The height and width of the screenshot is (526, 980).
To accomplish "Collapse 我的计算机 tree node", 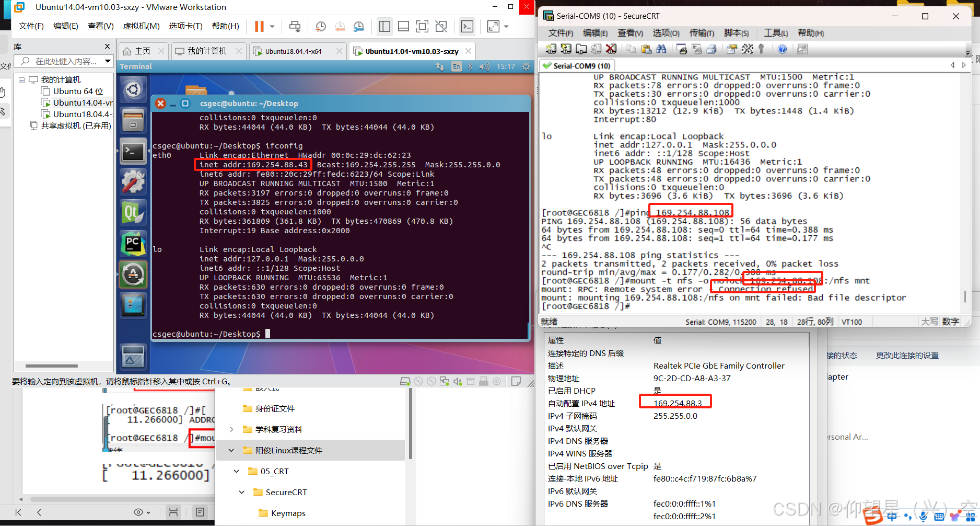I will click(21, 80).
